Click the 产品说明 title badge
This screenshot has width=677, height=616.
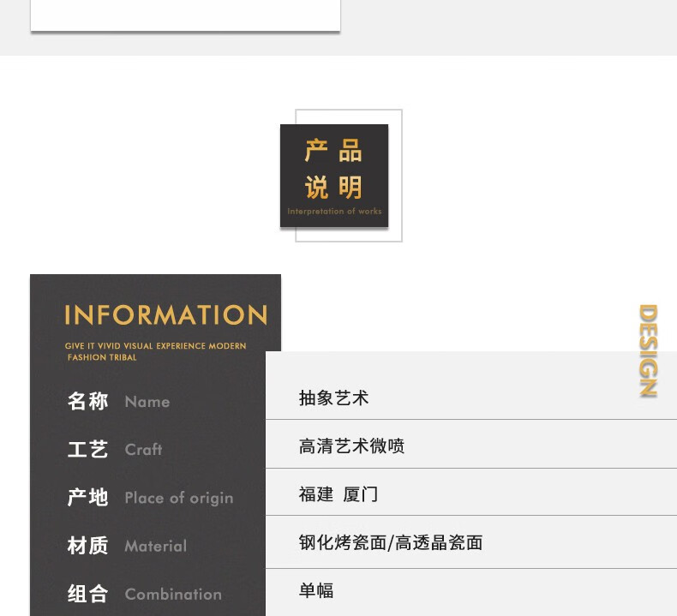(x=334, y=176)
